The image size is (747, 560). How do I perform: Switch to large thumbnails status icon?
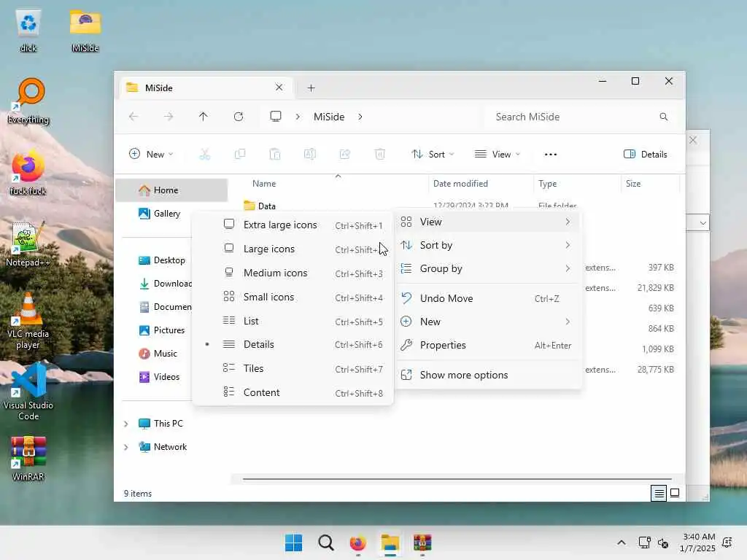(x=675, y=494)
